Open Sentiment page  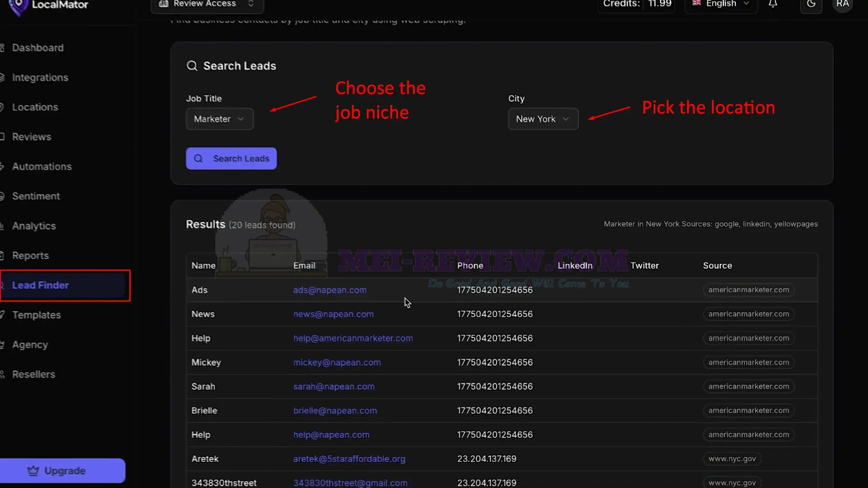[36, 196]
